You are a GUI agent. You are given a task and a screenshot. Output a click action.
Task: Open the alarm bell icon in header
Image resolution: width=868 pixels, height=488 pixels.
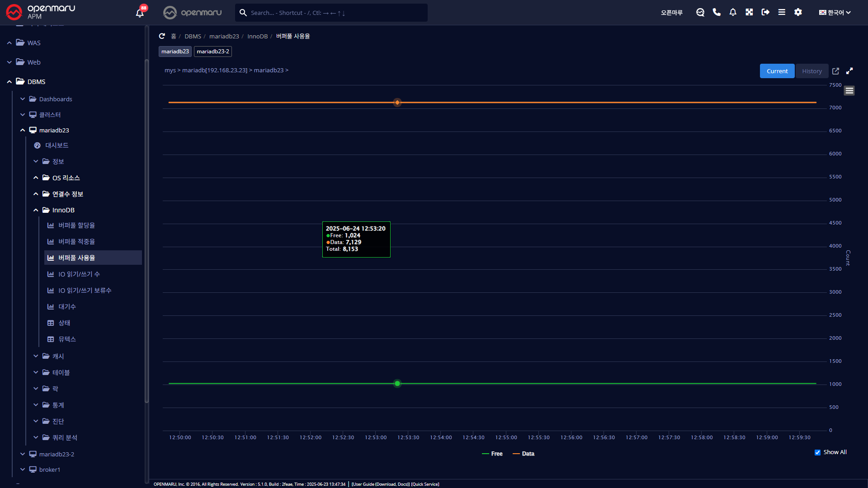[x=733, y=12]
